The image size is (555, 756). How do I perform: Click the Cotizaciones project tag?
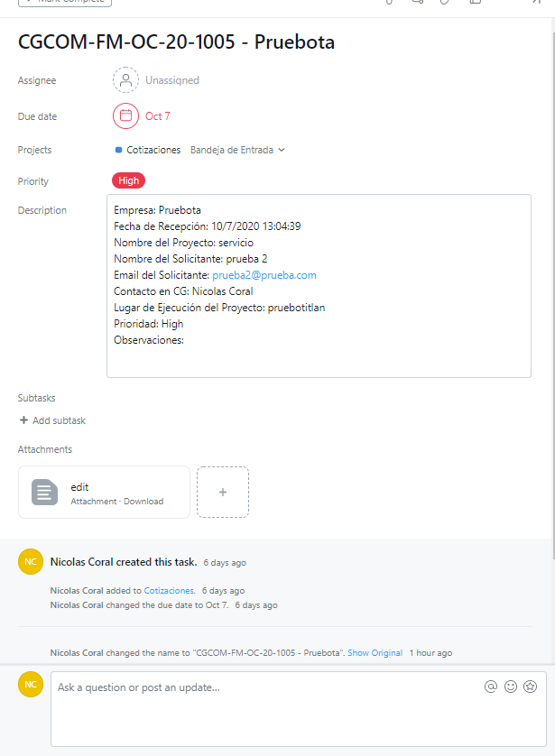point(153,150)
